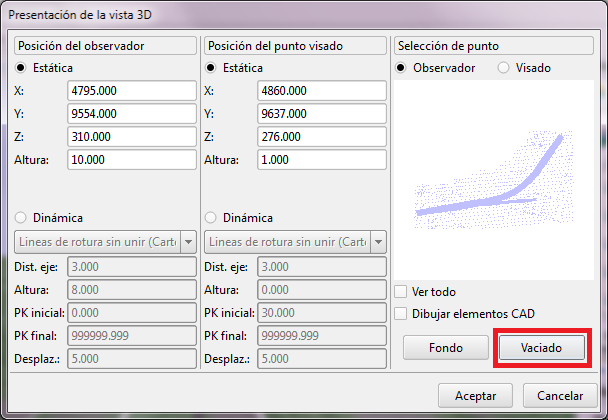Select Dinámica radio under Posición del punto visado
Screen dimensions: 608x420
click(211, 218)
